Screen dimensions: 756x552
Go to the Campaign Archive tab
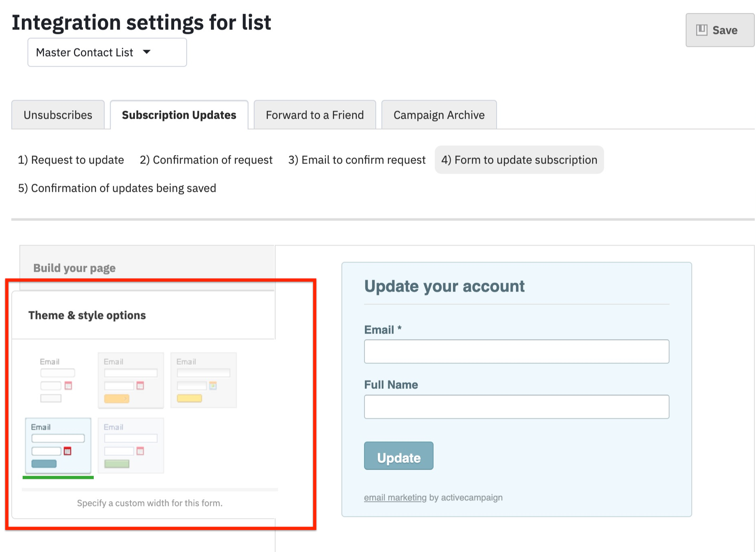[439, 115]
